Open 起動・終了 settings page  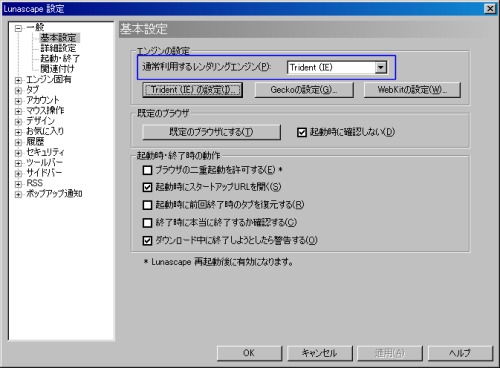60,58
